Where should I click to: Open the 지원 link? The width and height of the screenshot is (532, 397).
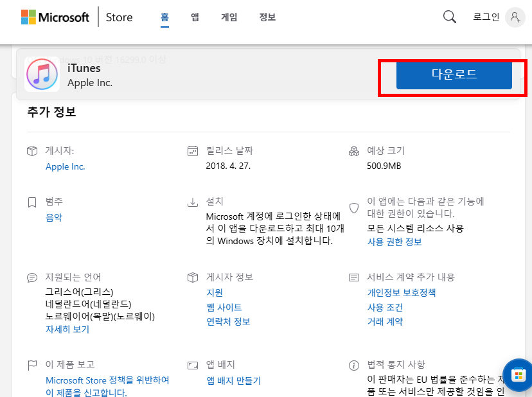215,292
